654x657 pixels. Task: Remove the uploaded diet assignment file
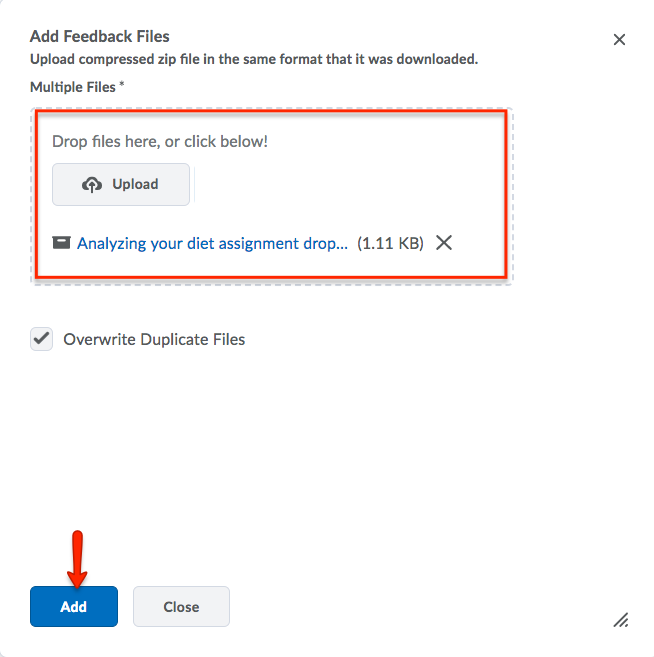(444, 242)
